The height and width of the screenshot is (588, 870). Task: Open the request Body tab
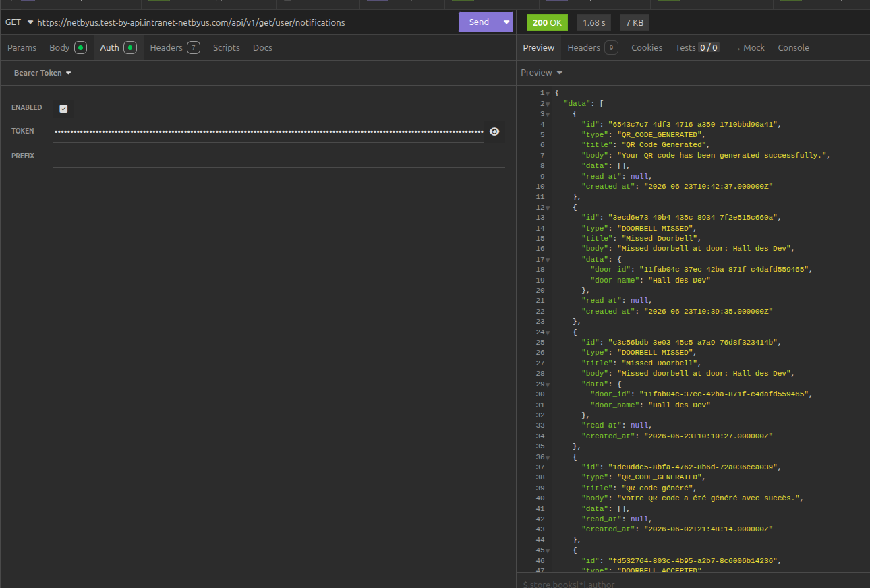coord(67,48)
